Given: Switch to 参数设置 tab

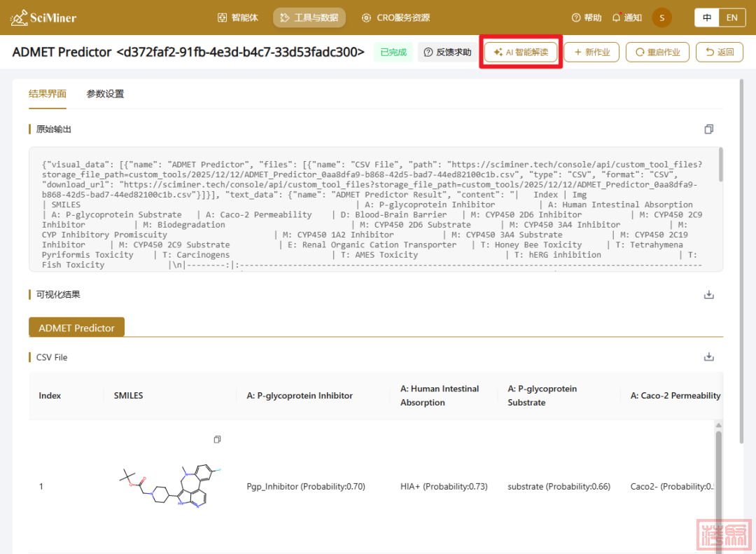Looking at the screenshot, I should coord(105,94).
